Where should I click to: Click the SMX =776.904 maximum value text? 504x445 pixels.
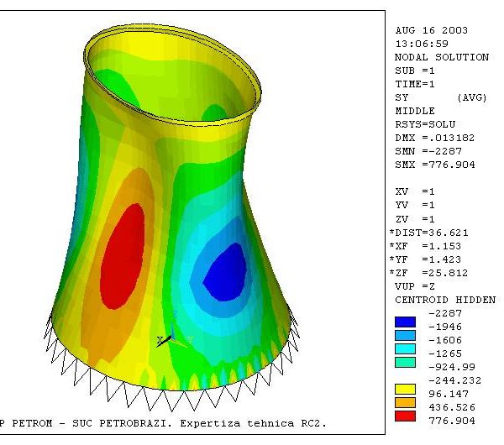pos(434,165)
